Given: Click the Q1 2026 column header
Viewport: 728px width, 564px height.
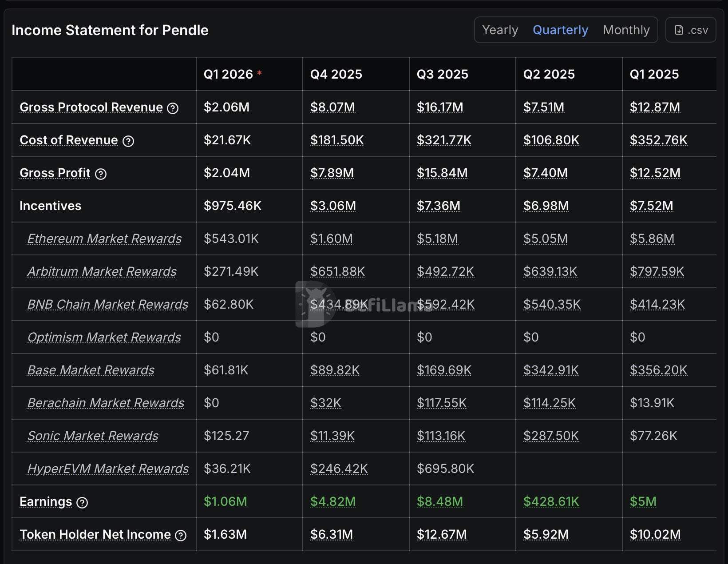Looking at the screenshot, I should 228,74.
